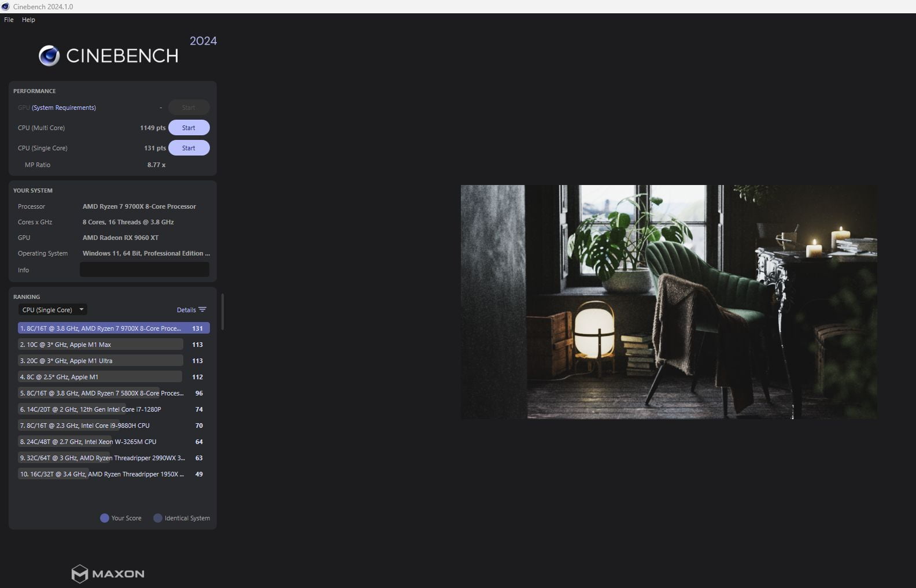
Task: Select ranking row Apple M1 Max
Action: [x=113, y=345]
